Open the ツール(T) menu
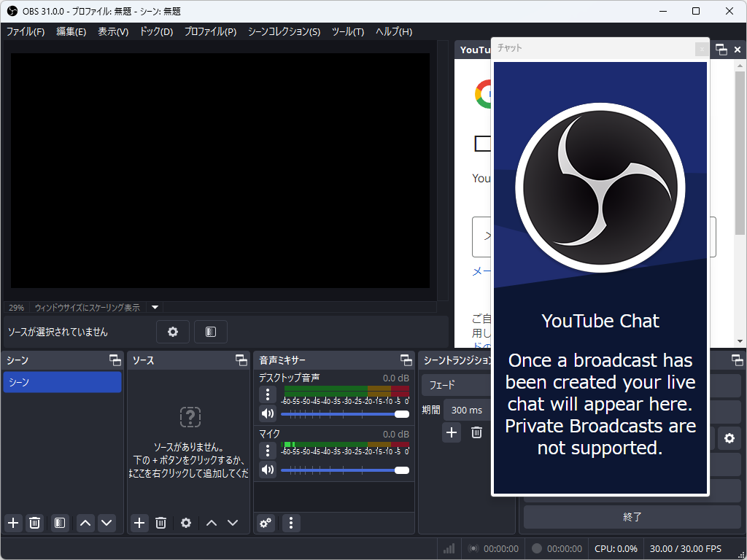The width and height of the screenshot is (747, 560). tap(347, 31)
